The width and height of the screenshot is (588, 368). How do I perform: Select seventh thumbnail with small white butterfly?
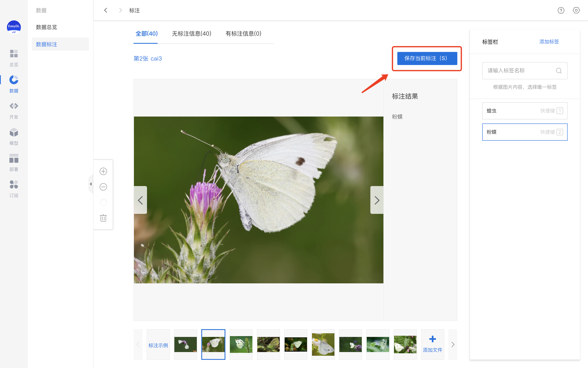[350, 344]
